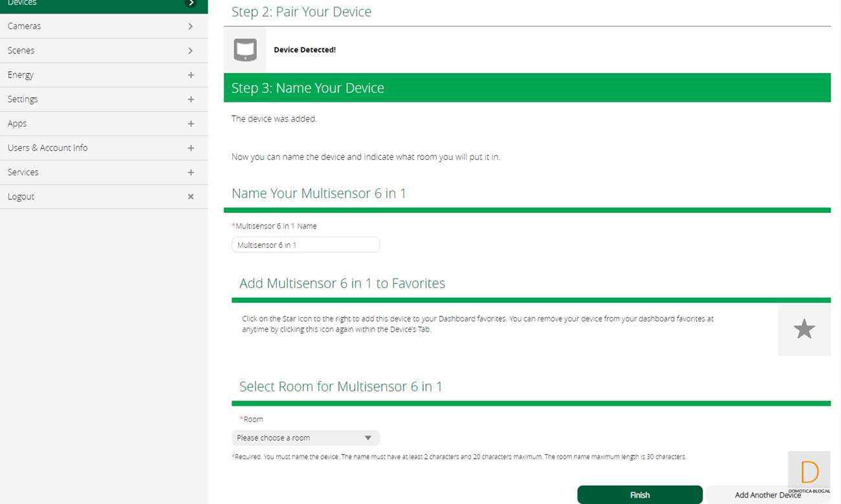Open the Cameras menu item
The height and width of the screenshot is (504, 841).
tap(25, 27)
